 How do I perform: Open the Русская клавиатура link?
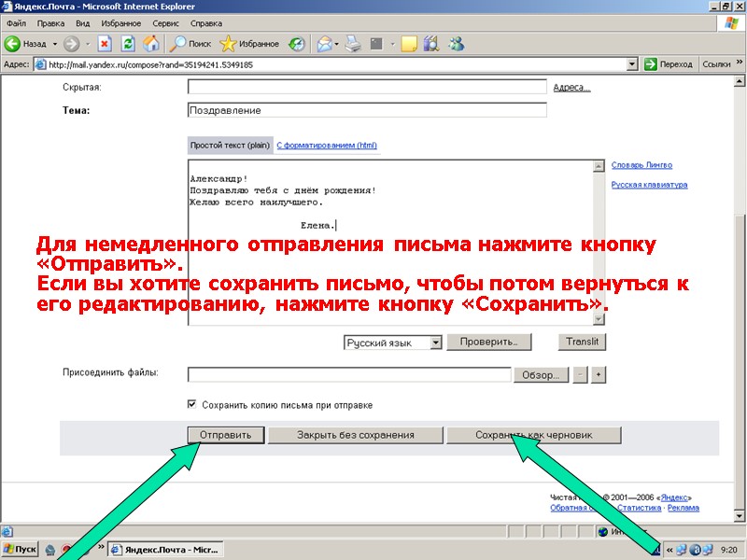click(x=649, y=185)
